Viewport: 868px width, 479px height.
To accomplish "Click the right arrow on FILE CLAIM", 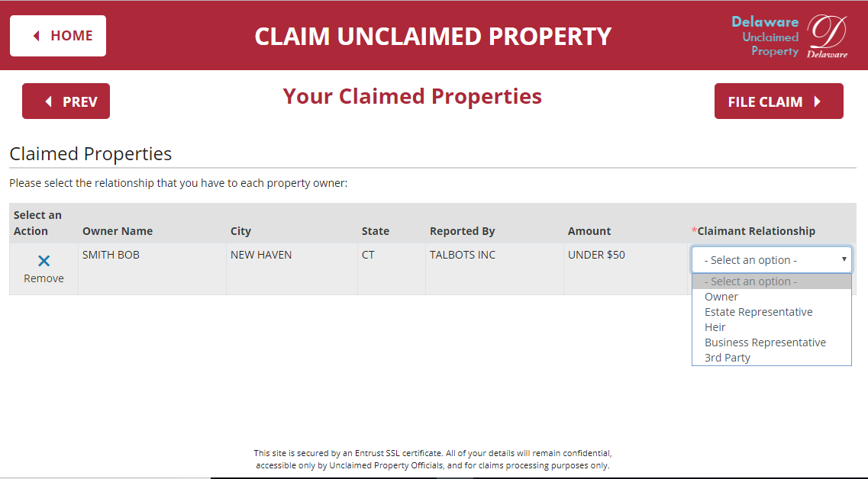I will 817,101.
